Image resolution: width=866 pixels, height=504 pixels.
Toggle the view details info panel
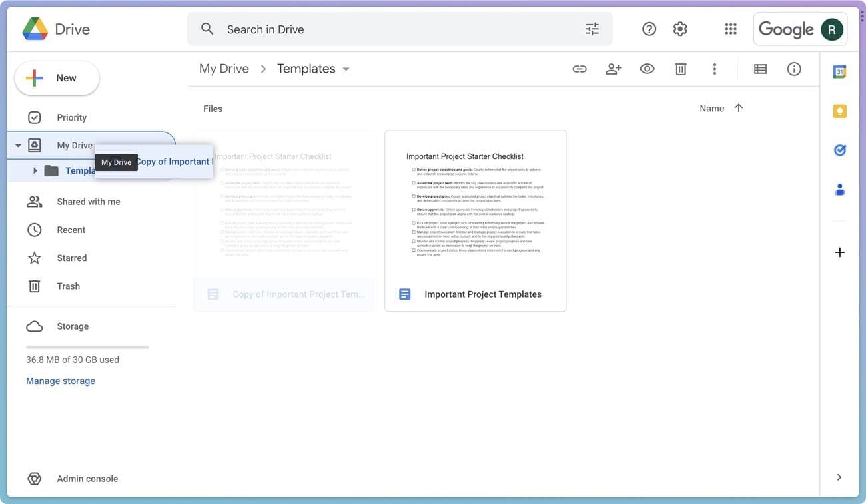click(794, 69)
